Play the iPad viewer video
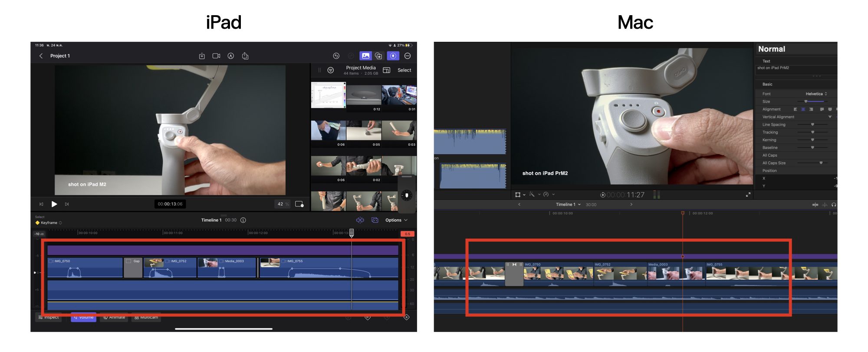The height and width of the screenshot is (352, 868). [x=54, y=204]
